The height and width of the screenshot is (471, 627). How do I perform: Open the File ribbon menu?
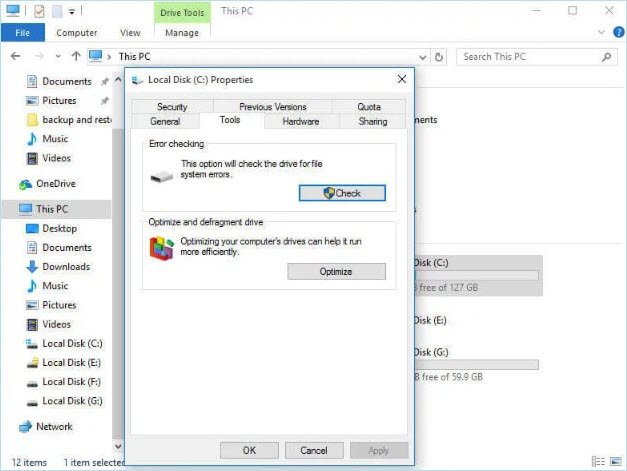click(x=22, y=33)
